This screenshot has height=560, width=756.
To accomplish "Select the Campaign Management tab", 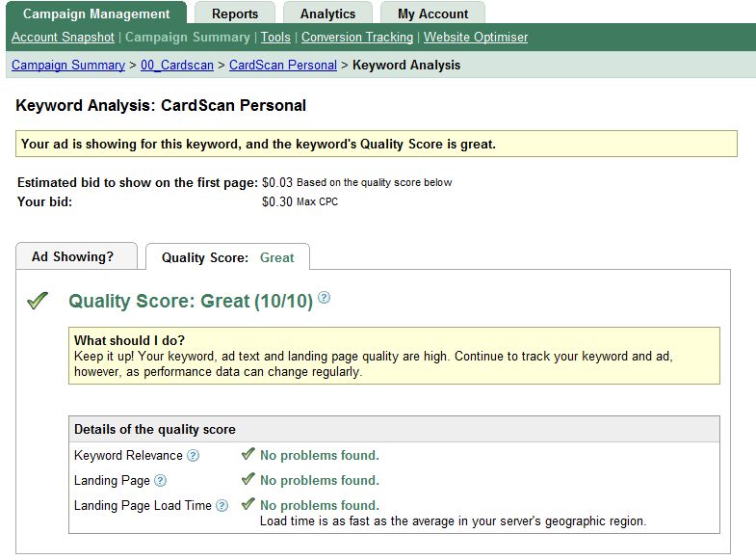I will (x=96, y=13).
